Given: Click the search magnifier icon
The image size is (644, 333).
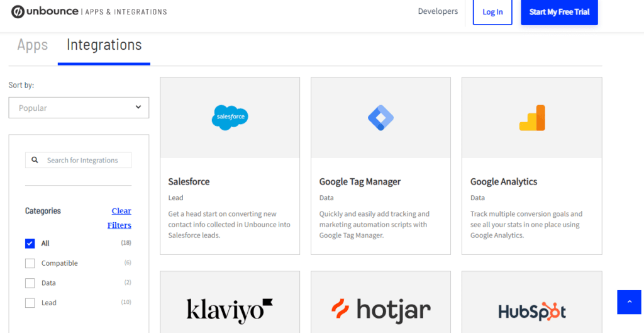Looking at the screenshot, I should pos(35,160).
